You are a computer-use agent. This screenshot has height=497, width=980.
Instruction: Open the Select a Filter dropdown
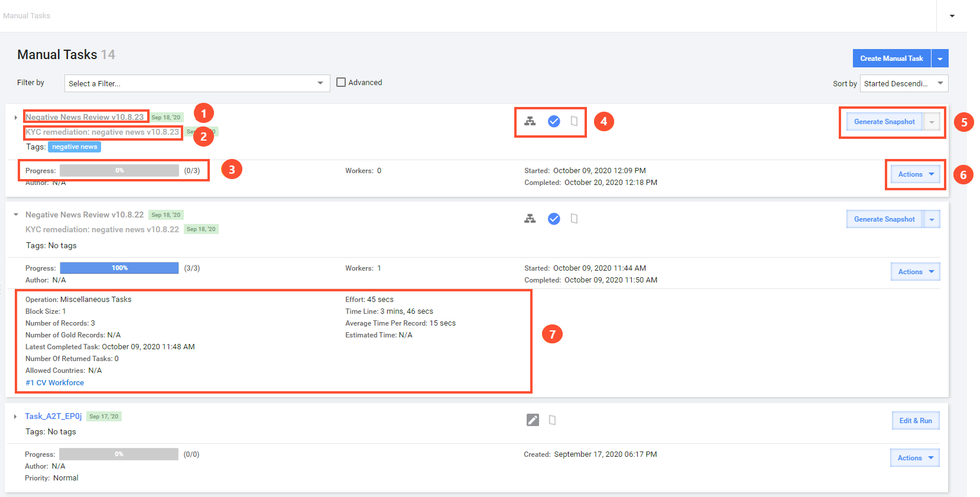(197, 83)
